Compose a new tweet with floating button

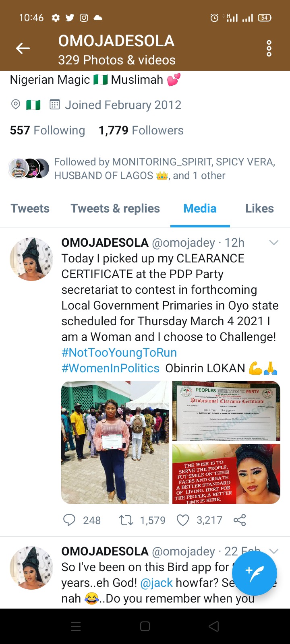254,574
